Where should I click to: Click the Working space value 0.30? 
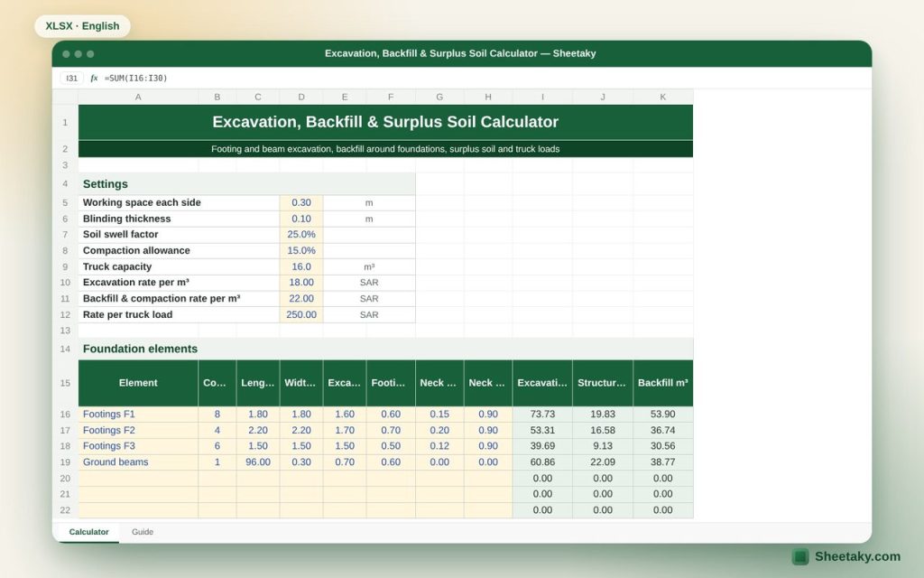tap(301, 203)
